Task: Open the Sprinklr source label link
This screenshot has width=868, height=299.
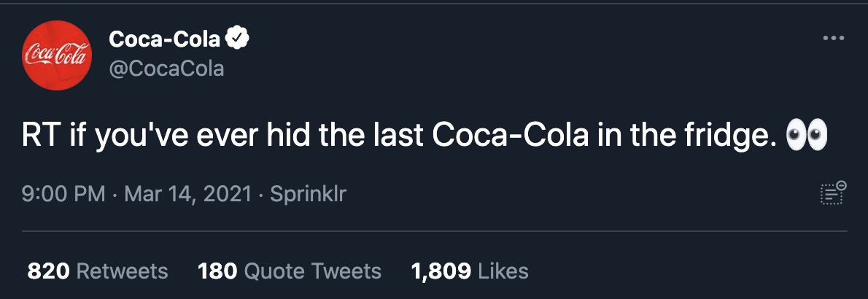Action: tap(308, 195)
